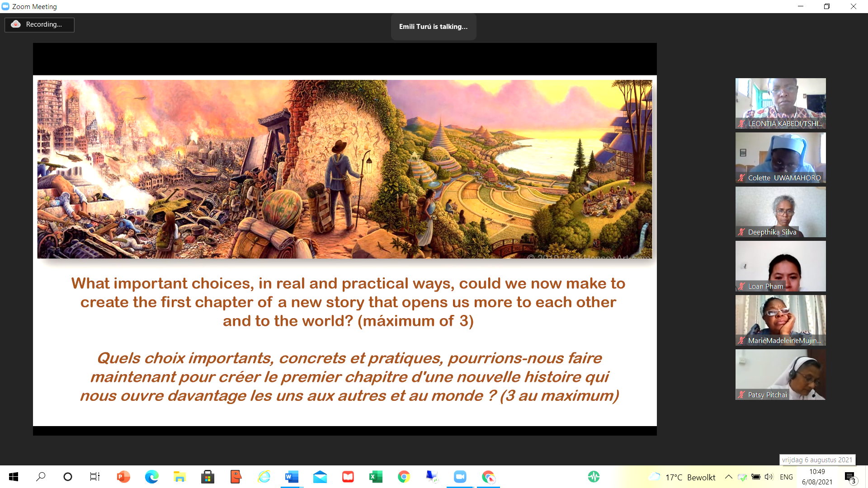
Task: Open Excel from the taskbar
Action: tap(376, 477)
